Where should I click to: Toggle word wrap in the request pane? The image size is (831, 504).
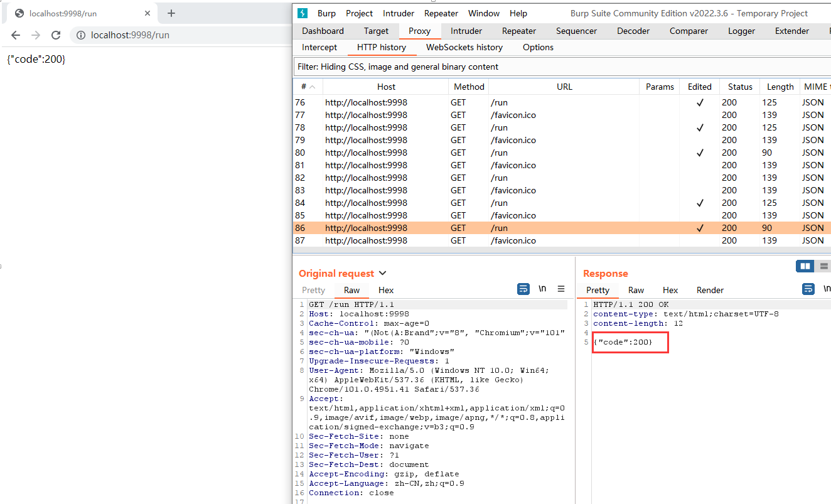523,289
